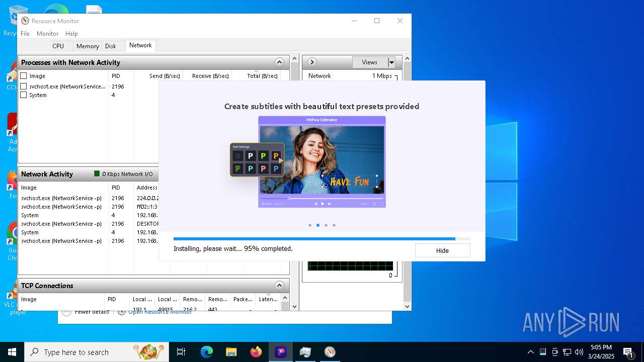Collapse the graphs pane with the arrow button

(312, 62)
